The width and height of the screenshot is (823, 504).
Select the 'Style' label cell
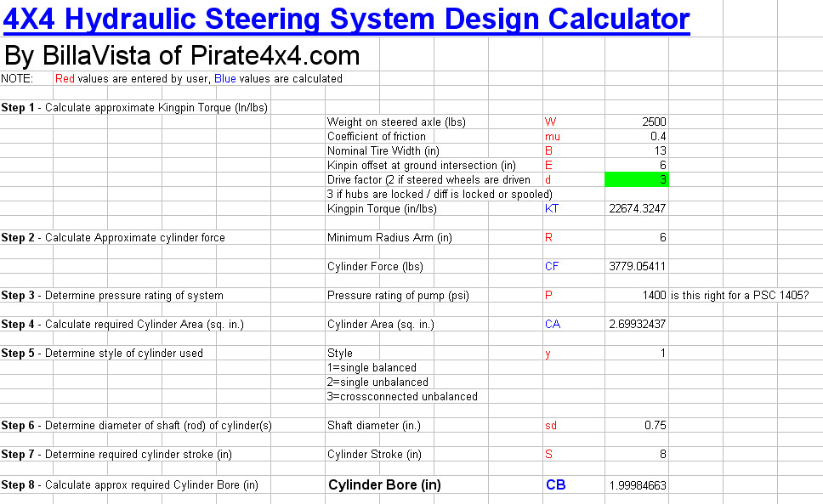coord(339,353)
